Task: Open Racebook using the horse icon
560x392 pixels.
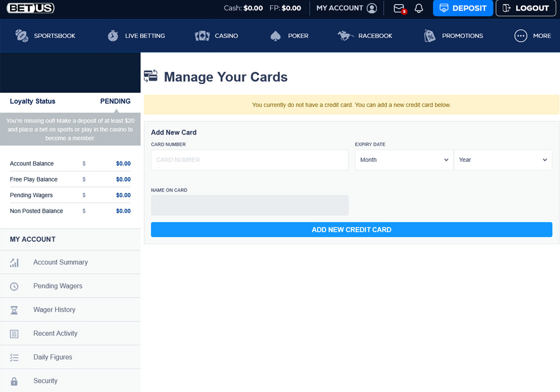Action: pyautogui.click(x=346, y=35)
